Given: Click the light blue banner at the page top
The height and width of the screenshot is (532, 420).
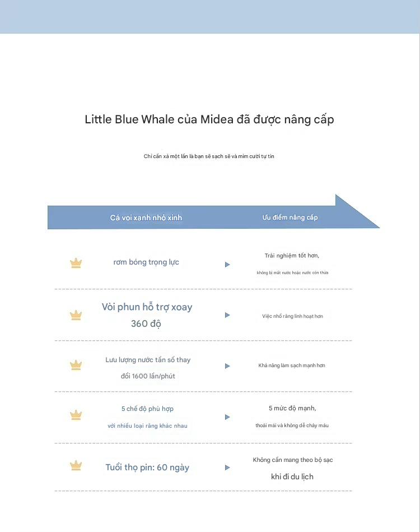Looking at the screenshot, I should click(x=209, y=17).
